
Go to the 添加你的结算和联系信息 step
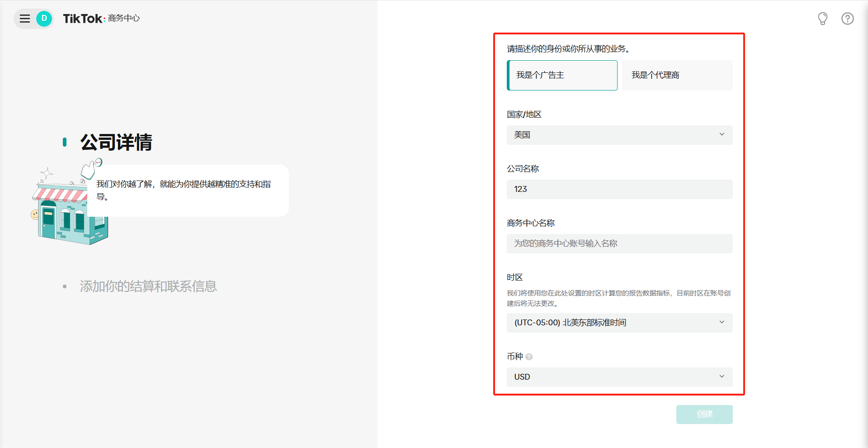tap(148, 286)
